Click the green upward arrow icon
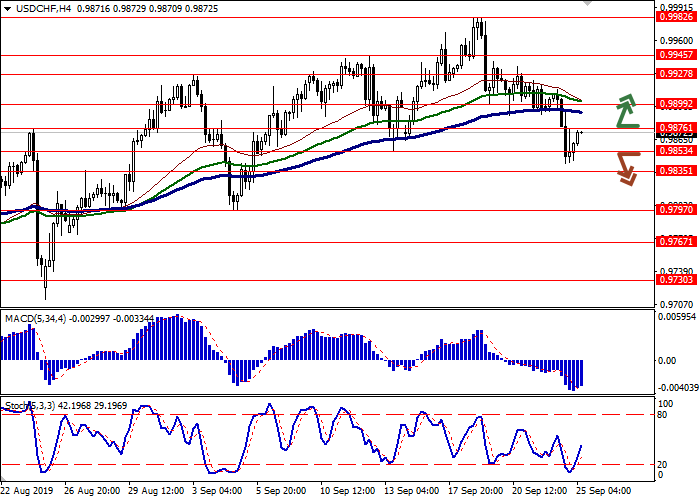This screenshot has height=500, width=700. [627, 110]
